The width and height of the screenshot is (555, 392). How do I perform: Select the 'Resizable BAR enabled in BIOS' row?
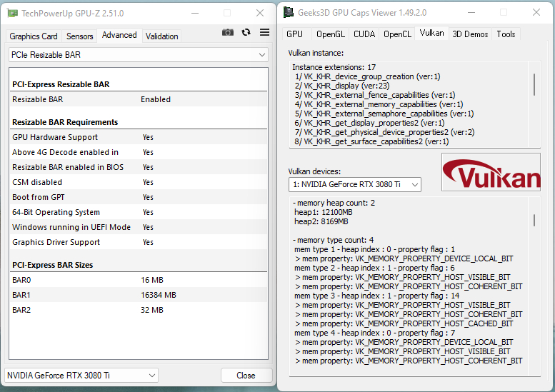pos(139,167)
